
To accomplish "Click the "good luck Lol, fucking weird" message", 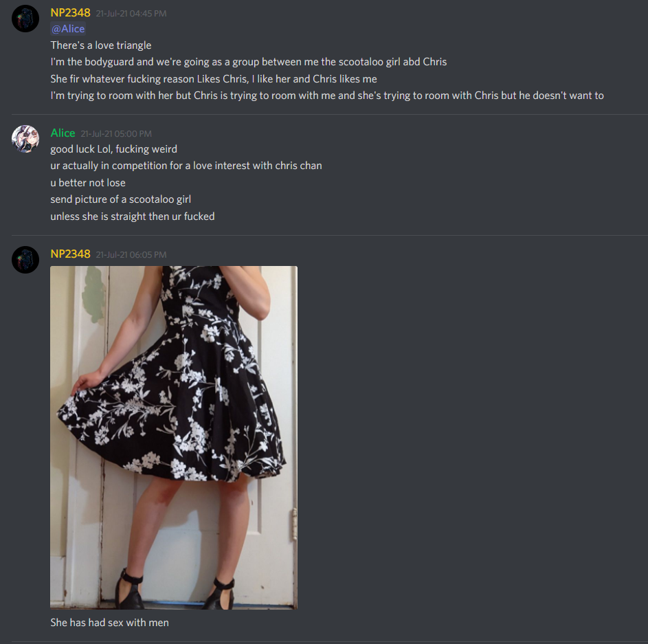I will [113, 149].
